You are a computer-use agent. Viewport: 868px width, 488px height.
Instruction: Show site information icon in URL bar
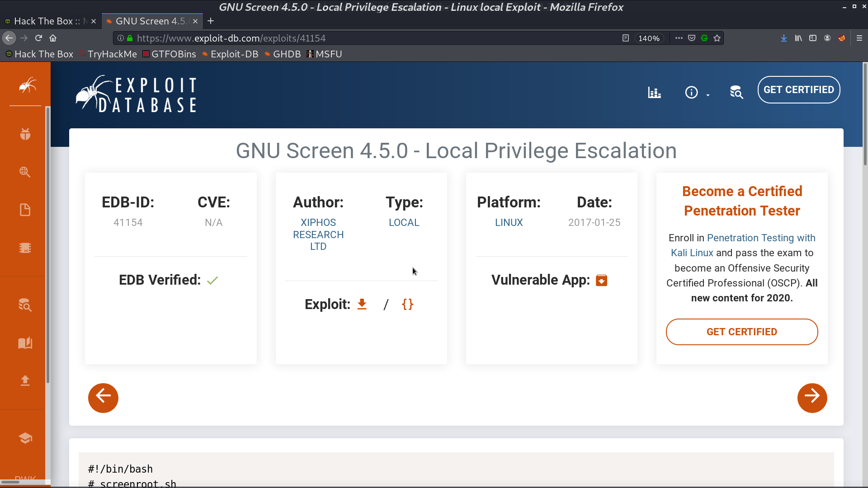coord(121,38)
